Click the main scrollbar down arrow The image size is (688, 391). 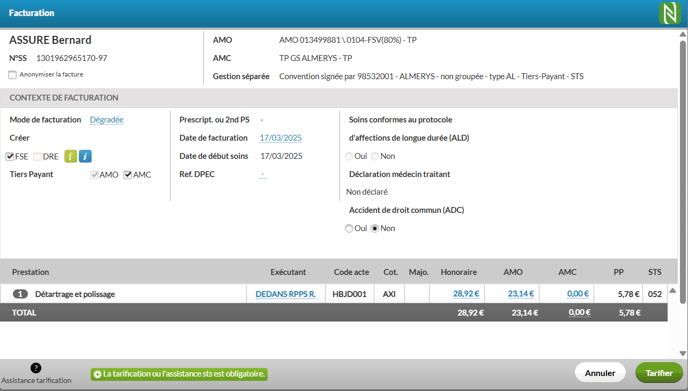(x=683, y=353)
